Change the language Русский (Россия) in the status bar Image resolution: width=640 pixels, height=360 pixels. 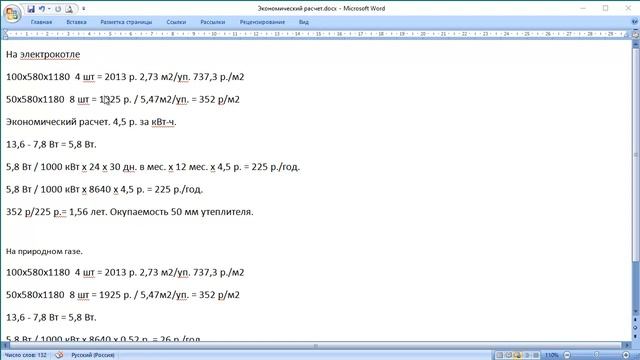tap(93, 355)
